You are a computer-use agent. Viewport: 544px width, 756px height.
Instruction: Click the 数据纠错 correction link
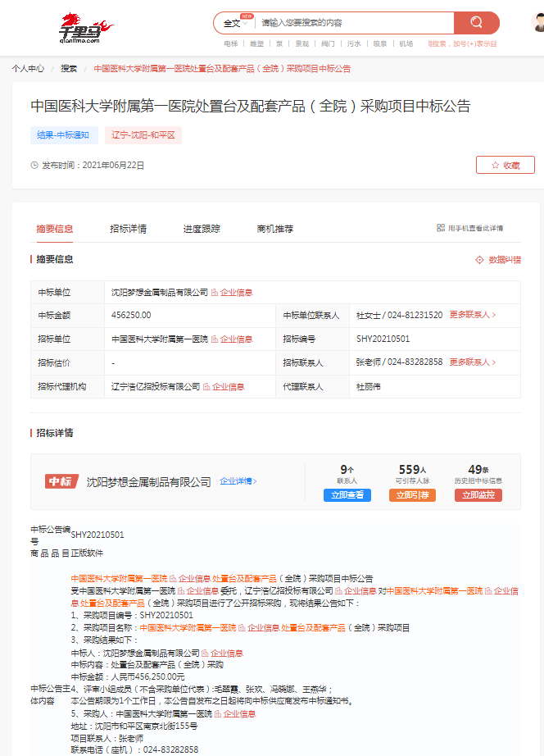498,260
